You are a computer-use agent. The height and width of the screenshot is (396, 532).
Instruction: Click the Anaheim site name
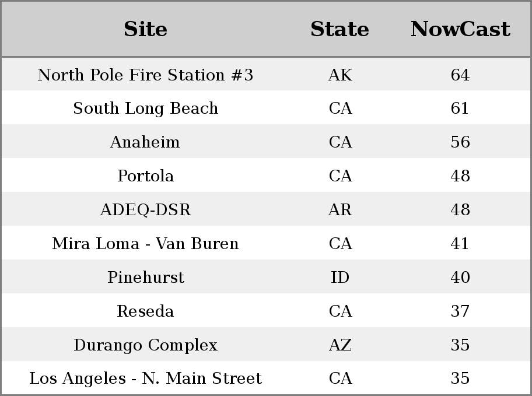click(145, 142)
